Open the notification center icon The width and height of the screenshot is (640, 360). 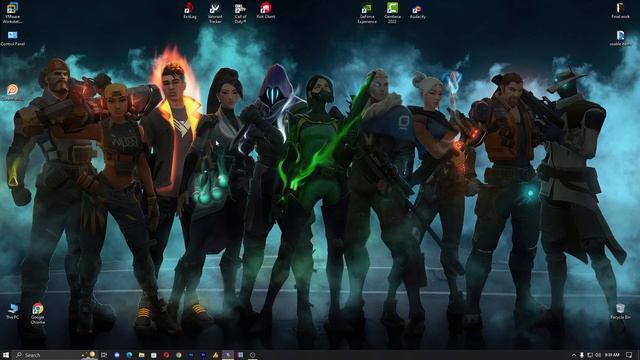[x=629, y=355]
